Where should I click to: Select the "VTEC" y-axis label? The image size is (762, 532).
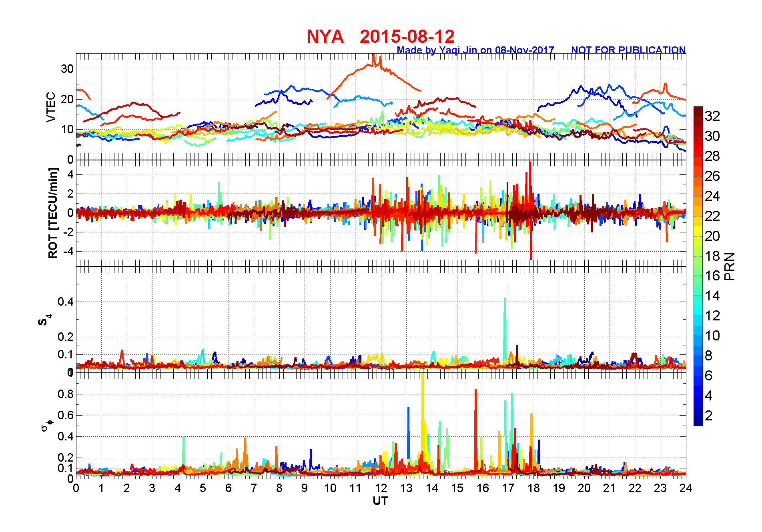click(51, 107)
